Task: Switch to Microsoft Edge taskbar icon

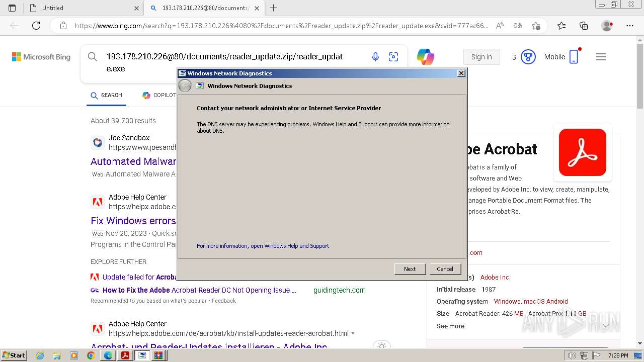Action: (x=108, y=355)
